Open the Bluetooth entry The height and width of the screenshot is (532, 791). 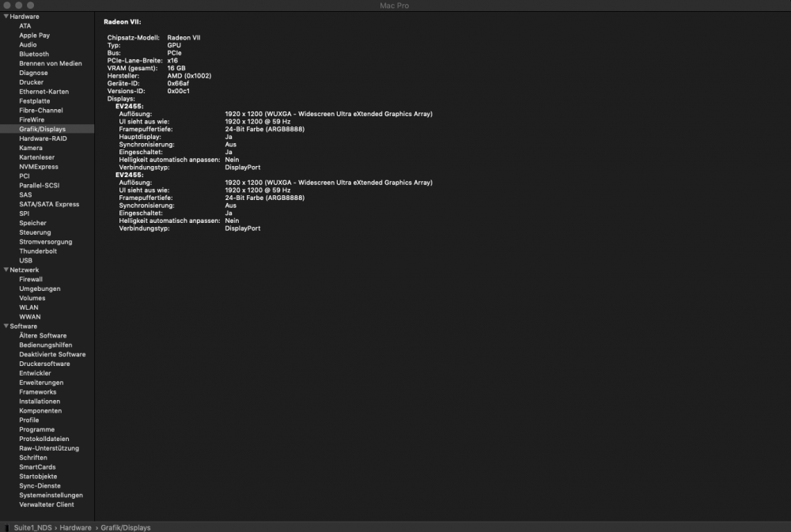(x=34, y=54)
